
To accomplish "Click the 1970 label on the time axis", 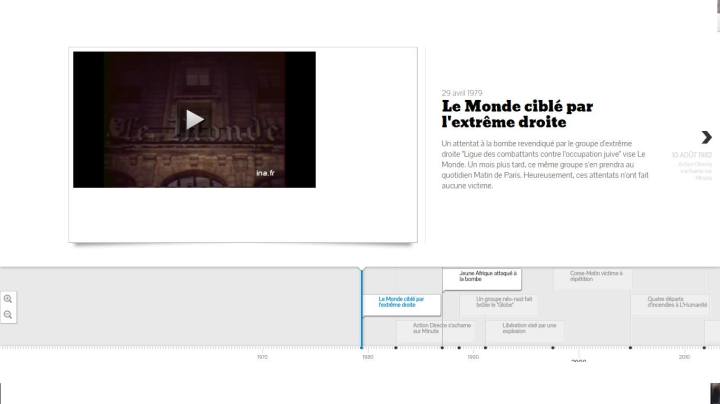I will [x=262, y=356].
